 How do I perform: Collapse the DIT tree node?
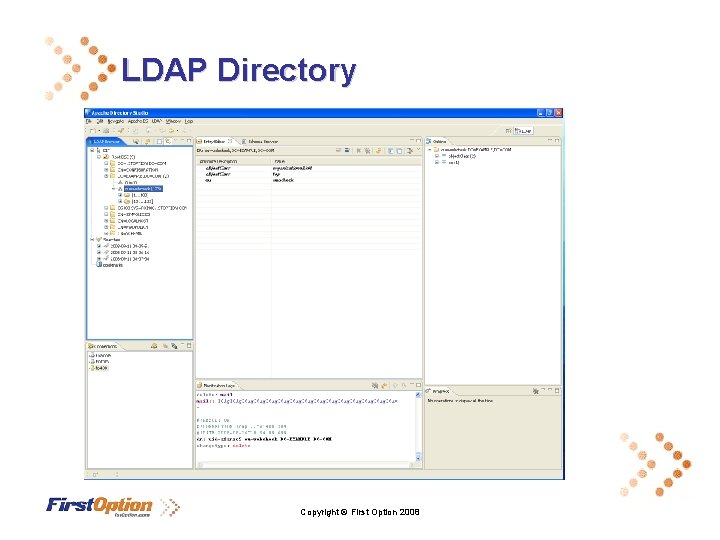[x=92, y=150]
